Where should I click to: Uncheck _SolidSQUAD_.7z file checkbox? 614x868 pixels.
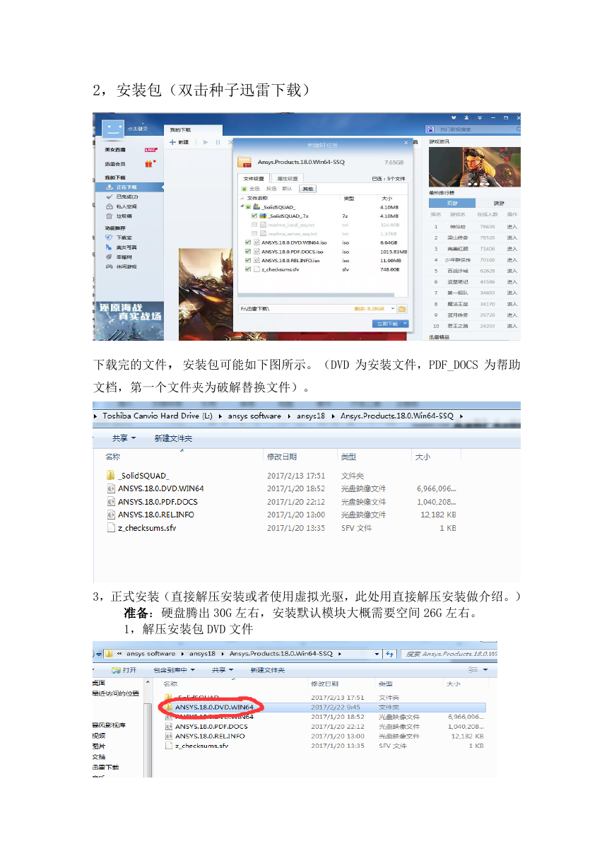tap(254, 216)
